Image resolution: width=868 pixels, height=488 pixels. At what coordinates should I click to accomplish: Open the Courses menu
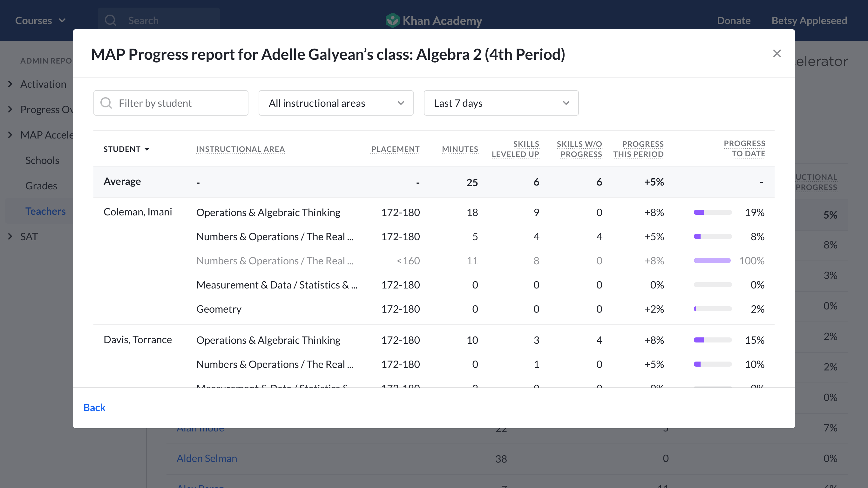[40, 21]
